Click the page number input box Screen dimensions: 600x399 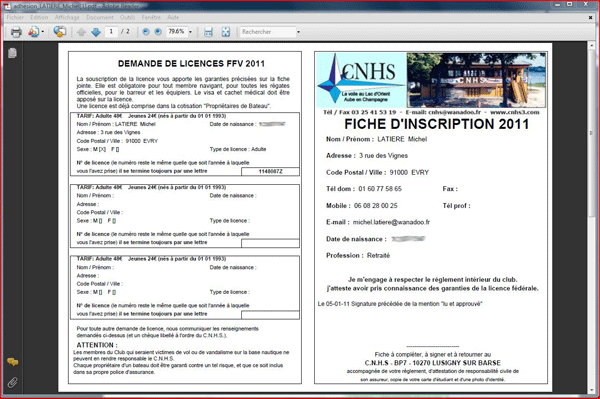[111, 31]
